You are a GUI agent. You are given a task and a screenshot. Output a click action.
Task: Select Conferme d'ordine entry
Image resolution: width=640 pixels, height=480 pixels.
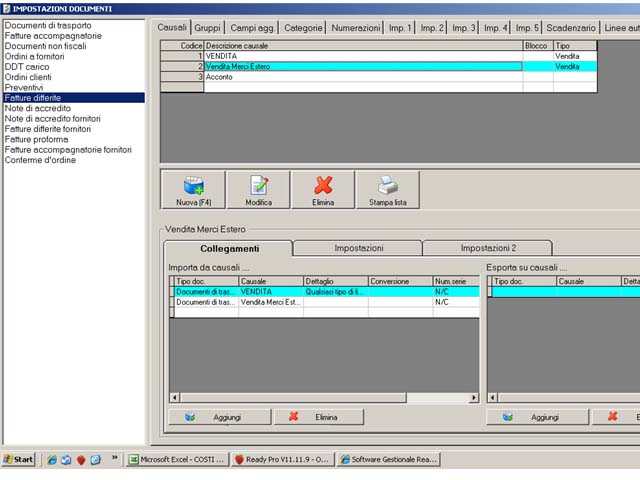point(74,160)
